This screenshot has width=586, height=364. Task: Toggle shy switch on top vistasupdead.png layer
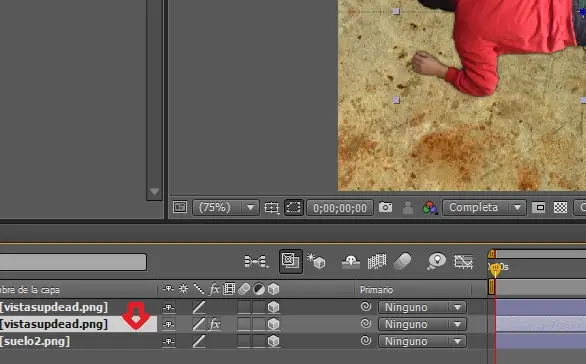click(x=169, y=307)
